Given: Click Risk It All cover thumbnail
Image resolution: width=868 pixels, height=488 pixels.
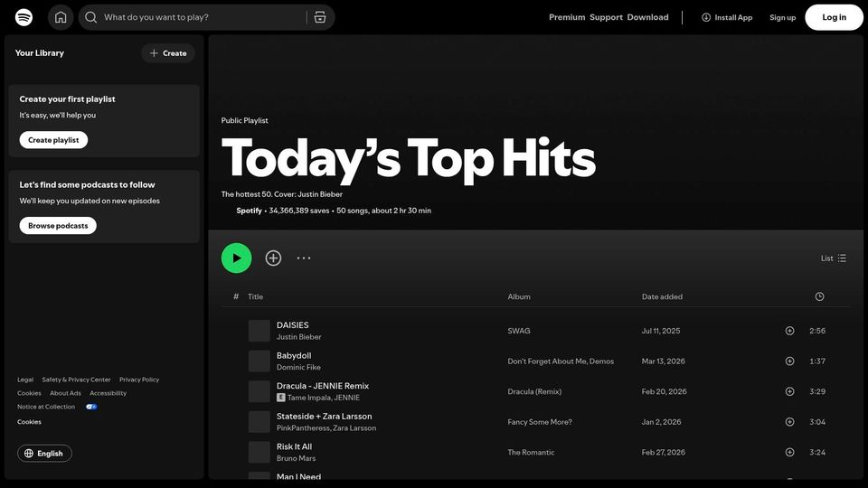Looking at the screenshot, I should pyautogui.click(x=259, y=453).
